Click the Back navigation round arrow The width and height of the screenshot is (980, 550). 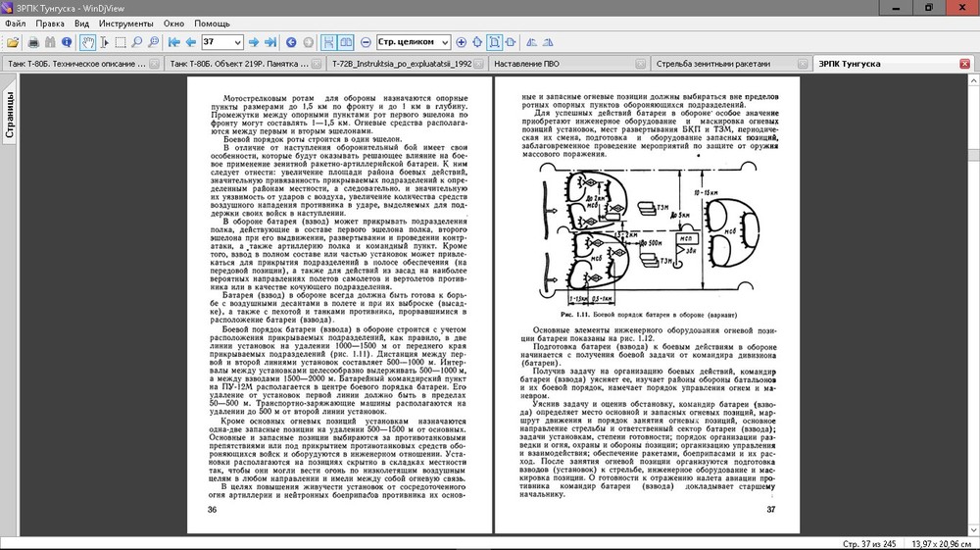click(291, 42)
